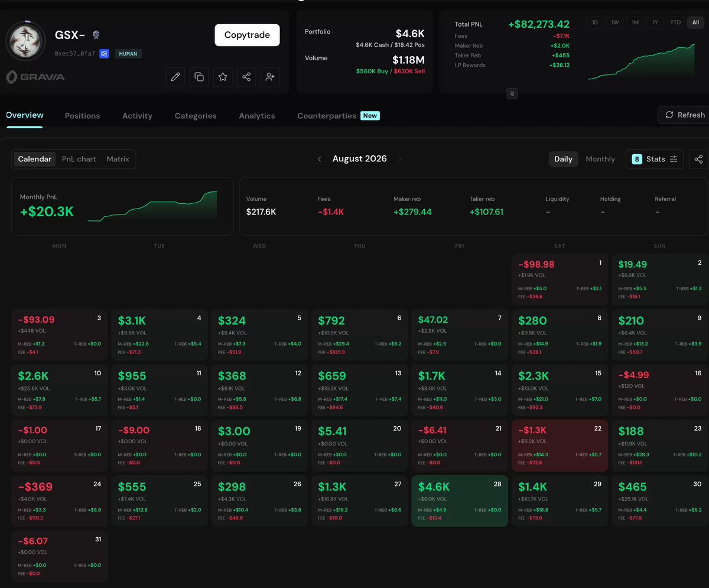The width and height of the screenshot is (709, 588).
Task: Click the copy icon under Copytrade
Action: pyautogui.click(x=199, y=77)
